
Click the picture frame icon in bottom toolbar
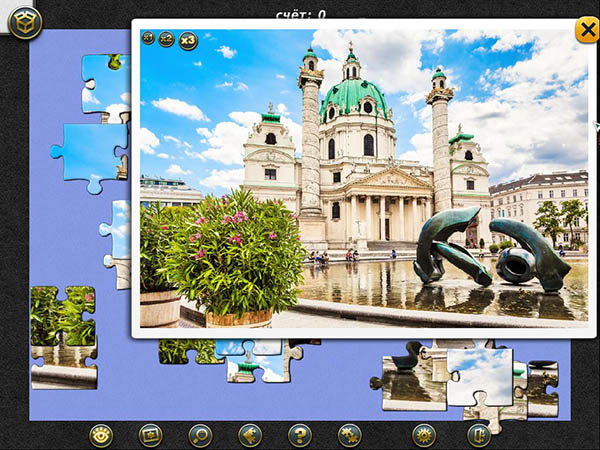150,435
